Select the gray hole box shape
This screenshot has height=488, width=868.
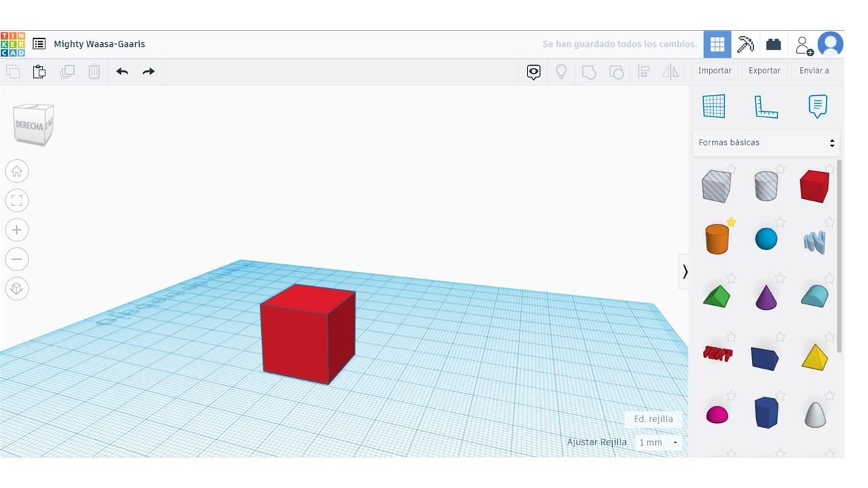[716, 186]
